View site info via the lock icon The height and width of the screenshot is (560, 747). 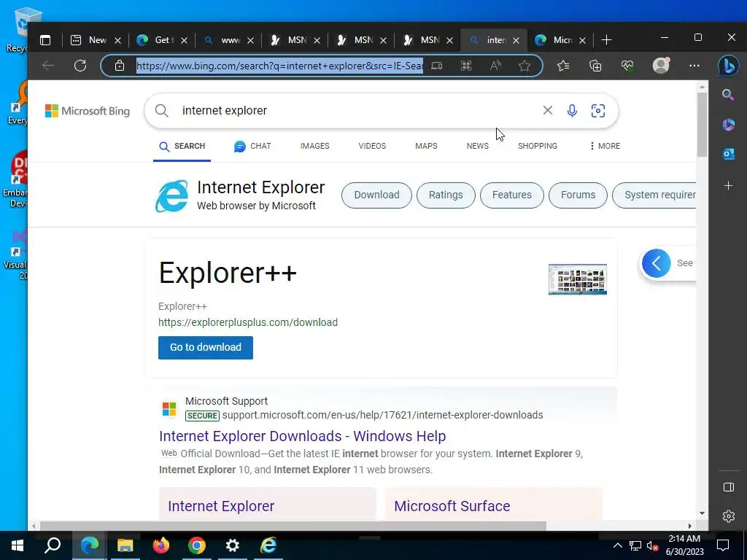click(120, 66)
